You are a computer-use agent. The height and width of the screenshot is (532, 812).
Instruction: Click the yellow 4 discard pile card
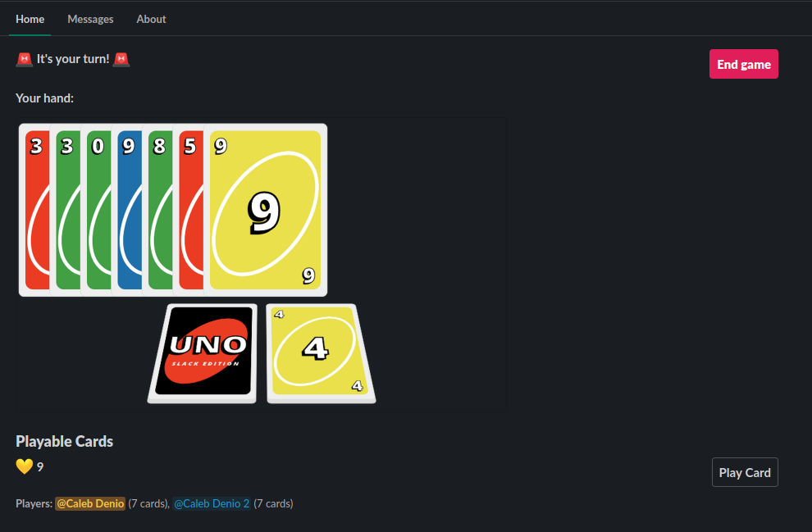[321, 353]
